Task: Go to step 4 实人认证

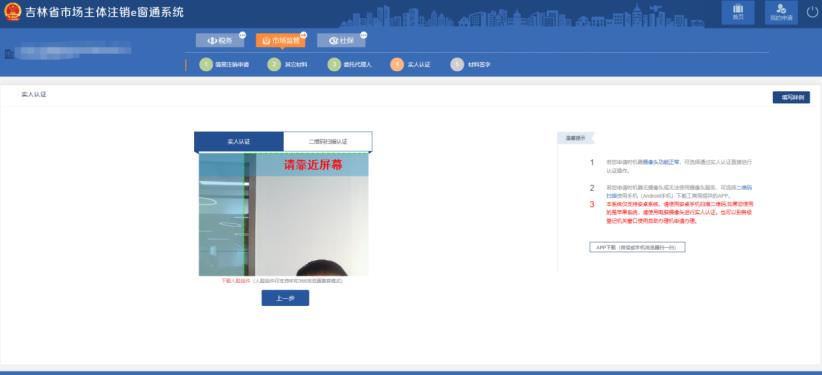Action: pyautogui.click(x=410, y=65)
